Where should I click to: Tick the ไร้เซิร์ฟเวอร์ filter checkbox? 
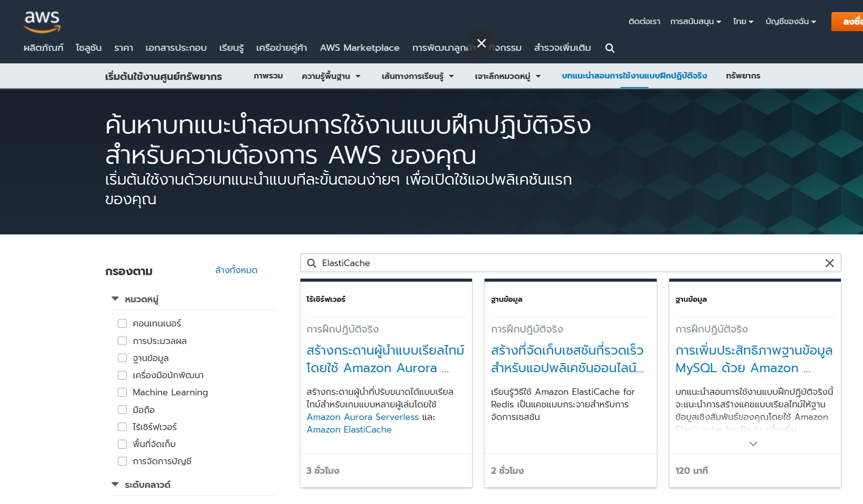[x=122, y=427]
